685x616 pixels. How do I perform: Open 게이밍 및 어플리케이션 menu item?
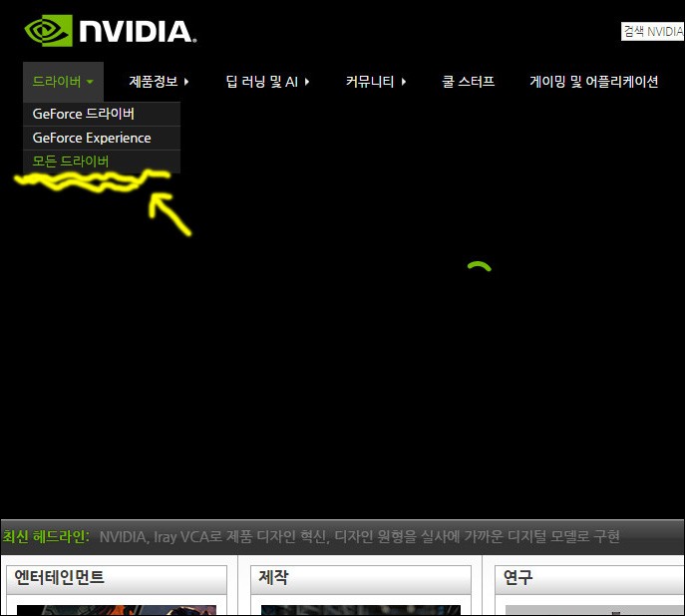[593, 82]
